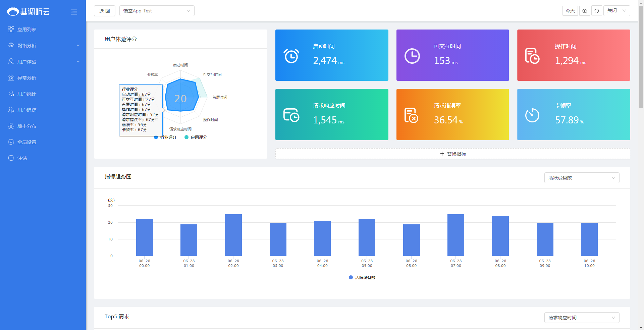Collapse the sidebar using the menu fold icon
This screenshot has height=330, width=644.
(74, 12)
